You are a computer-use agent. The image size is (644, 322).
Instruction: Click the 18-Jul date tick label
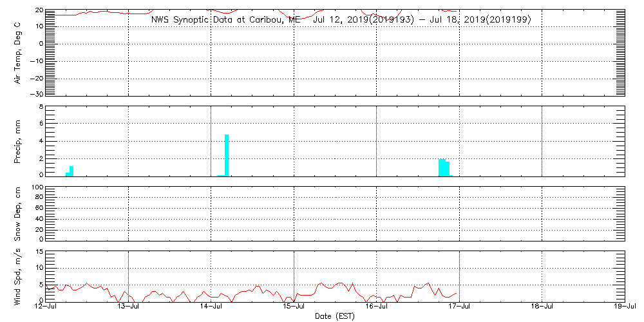pyautogui.click(x=542, y=307)
